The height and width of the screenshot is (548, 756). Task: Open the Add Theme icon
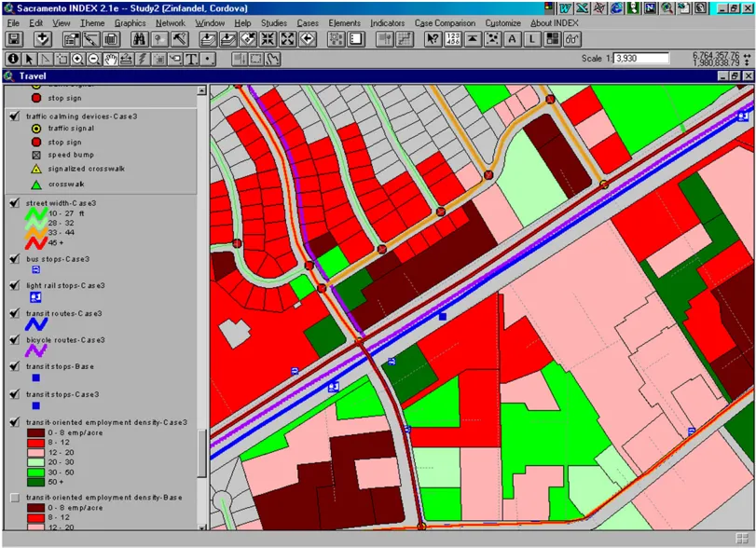point(42,37)
